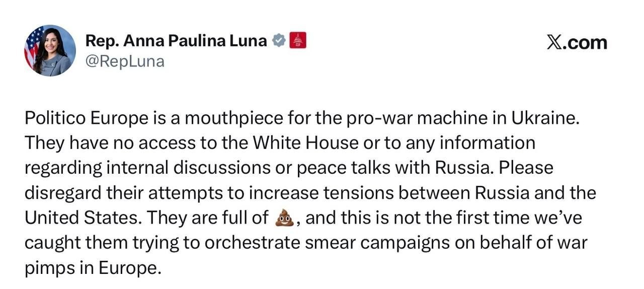This screenshot has height=289, width=644.
Task: Open the Rep. Anna Paulina Luna display name
Action: click(x=176, y=41)
